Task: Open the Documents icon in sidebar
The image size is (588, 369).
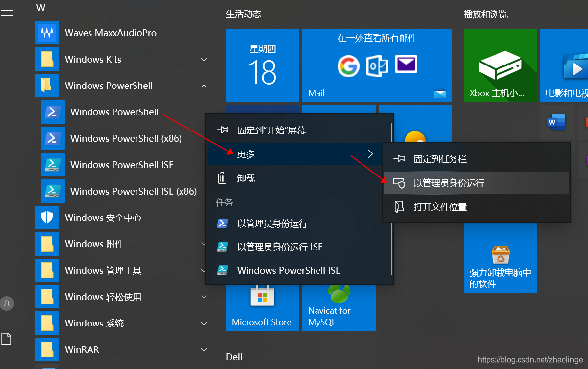Action: click(x=7, y=339)
